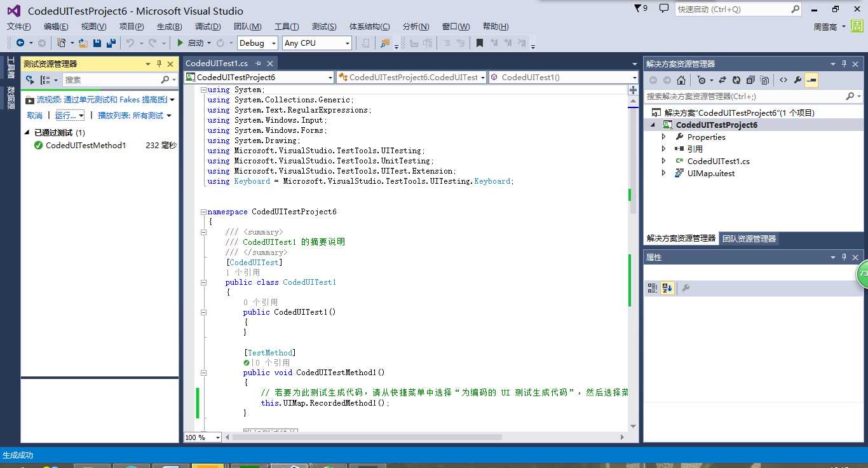
Task: Click the Navigate Backward toolbar arrow
Action: click(20, 43)
